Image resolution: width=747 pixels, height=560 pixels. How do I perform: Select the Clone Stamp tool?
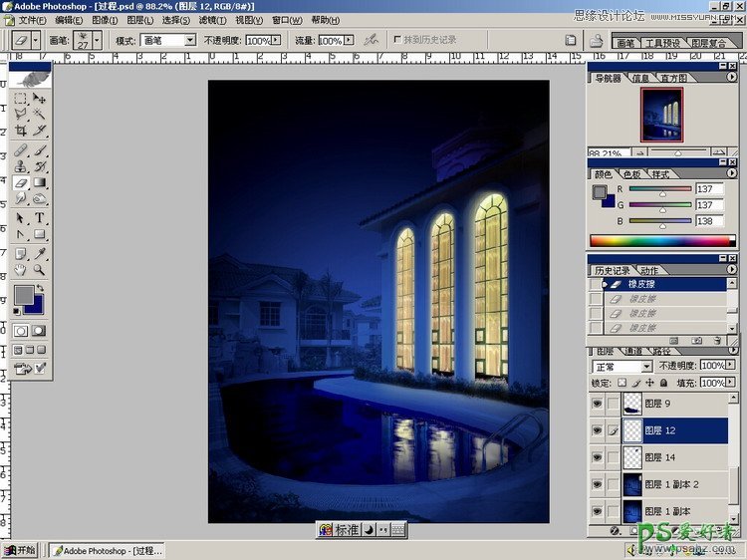[21, 166]
